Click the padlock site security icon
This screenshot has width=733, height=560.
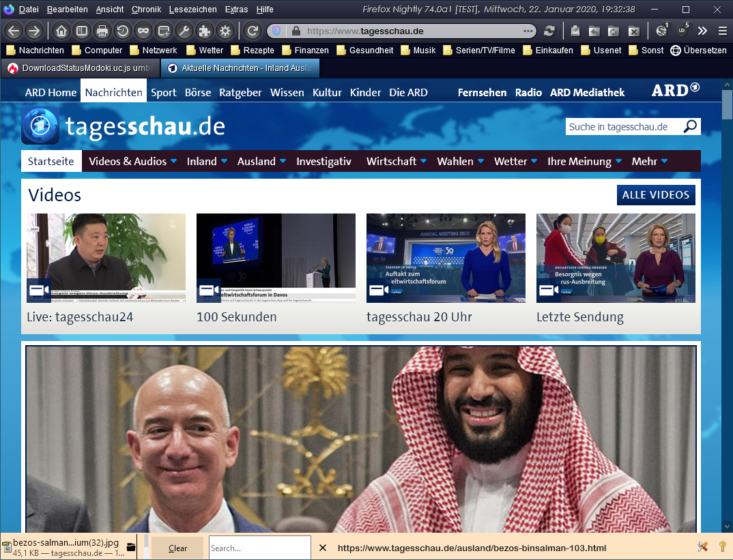(296, 31)
